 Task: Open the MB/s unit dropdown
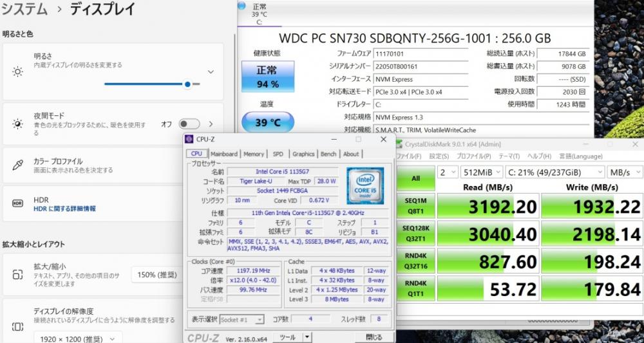coord(625,172)
